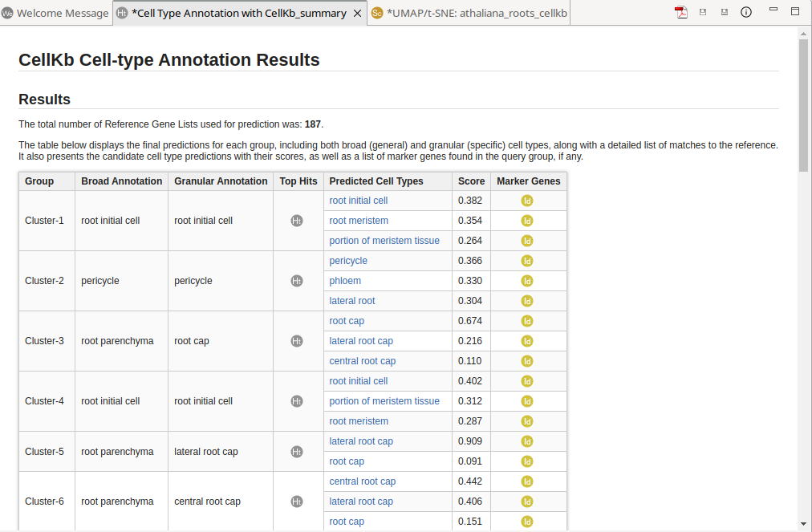
Task: Open Top Hits for Cluster-1
Action: (297, 221)
